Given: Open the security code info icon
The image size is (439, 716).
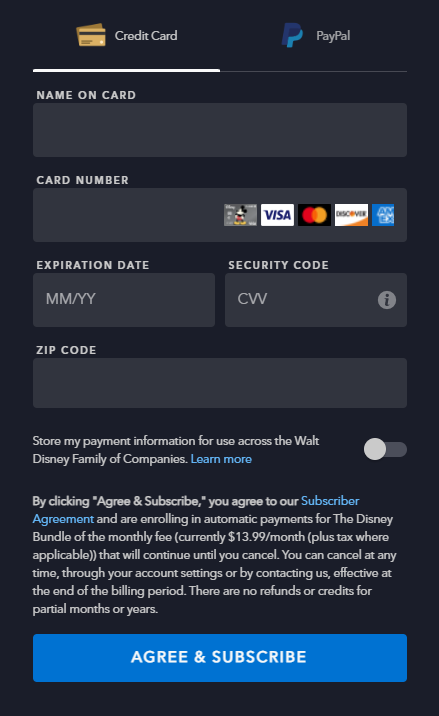Looking at the screenshot, I should click(387, 300).
